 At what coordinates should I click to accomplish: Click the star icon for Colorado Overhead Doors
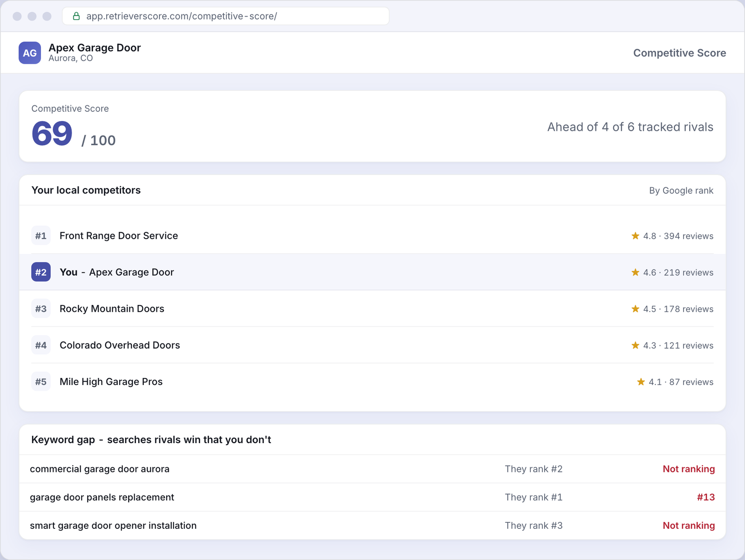coord(635,345)
